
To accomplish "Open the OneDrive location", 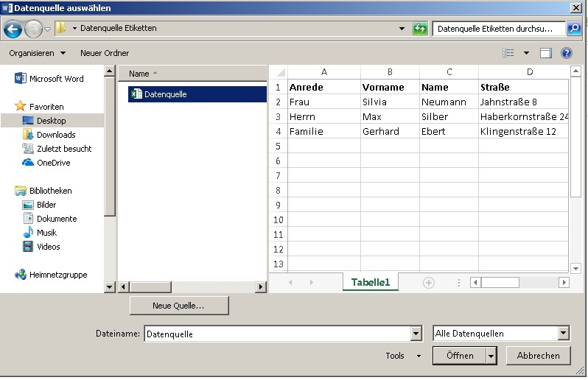I will 53,163.
